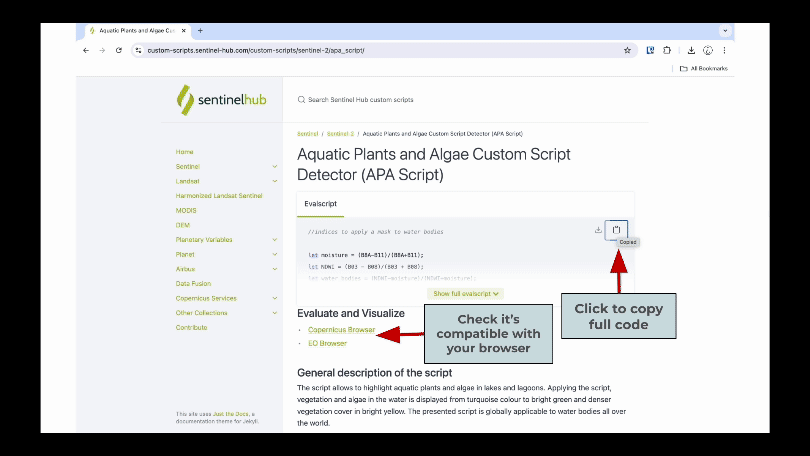Copy the evalscript with the clipboard icon
This screenshot has height=456, width=810.
click(x=616, y=230)
